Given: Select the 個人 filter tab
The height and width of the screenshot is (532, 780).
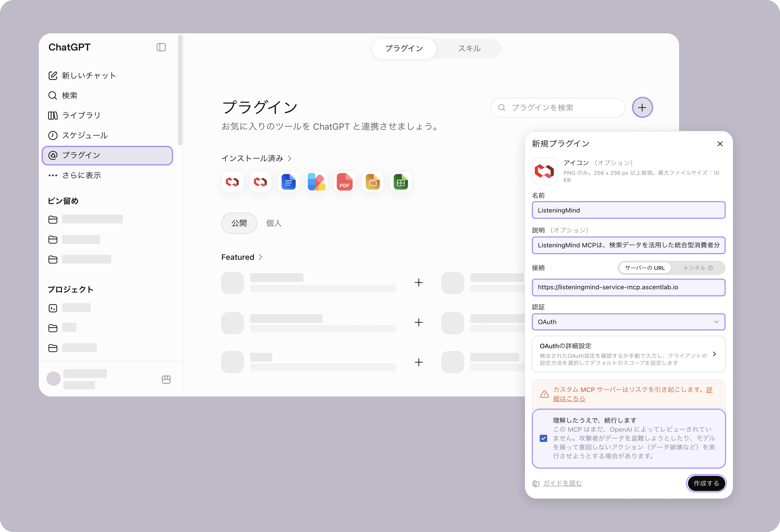Looking at the screenshot, I should click(x=274, y=223).
